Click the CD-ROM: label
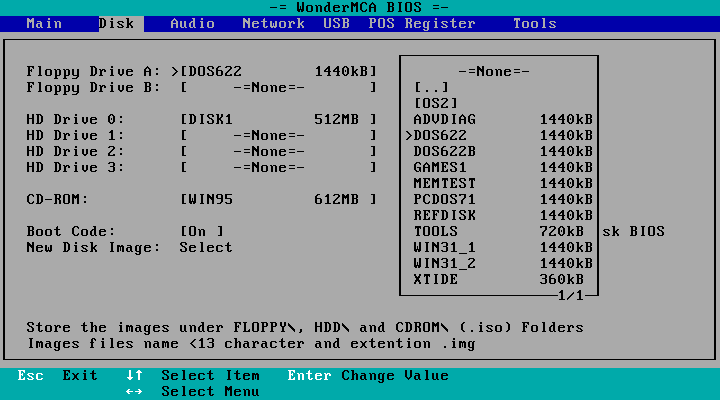 tap(57, 200)
